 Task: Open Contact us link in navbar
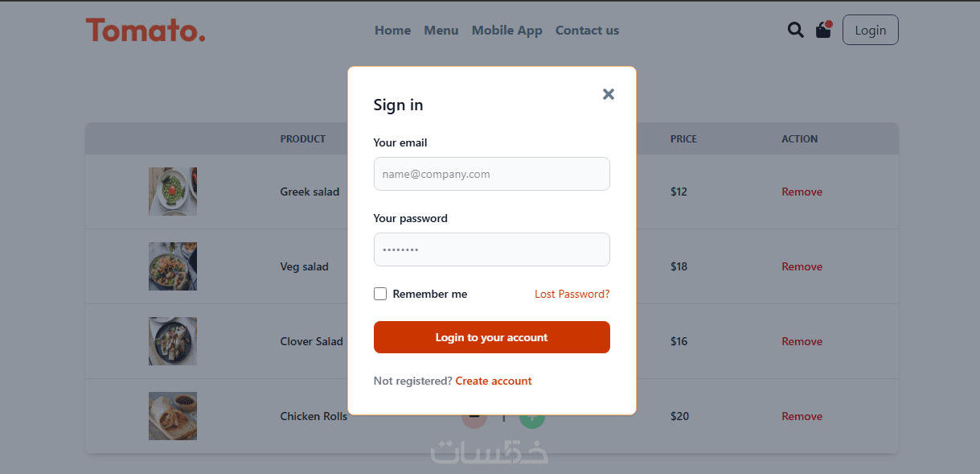tap(587, 31)
